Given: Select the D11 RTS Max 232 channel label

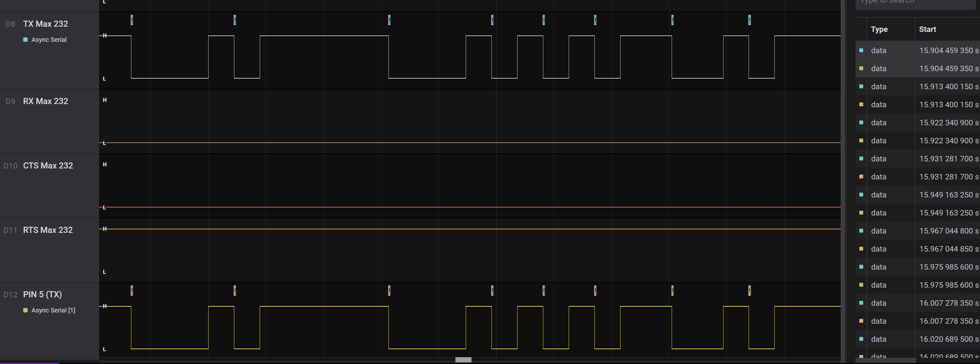Looking at the screenshot, I should (x=48, y=230).
